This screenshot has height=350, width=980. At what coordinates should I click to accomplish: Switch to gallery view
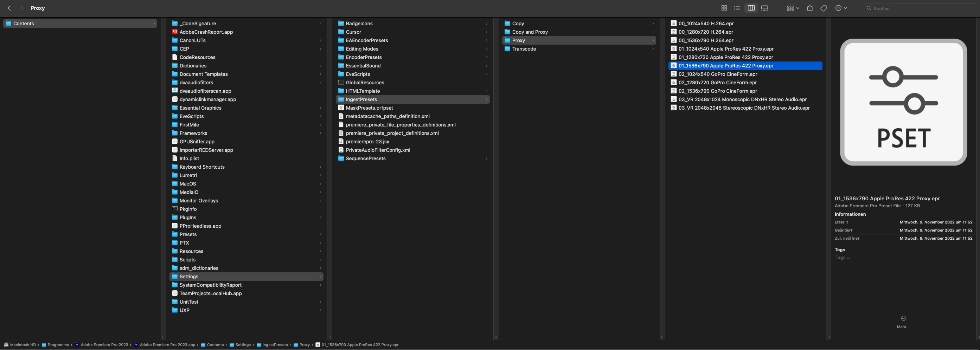765,8
